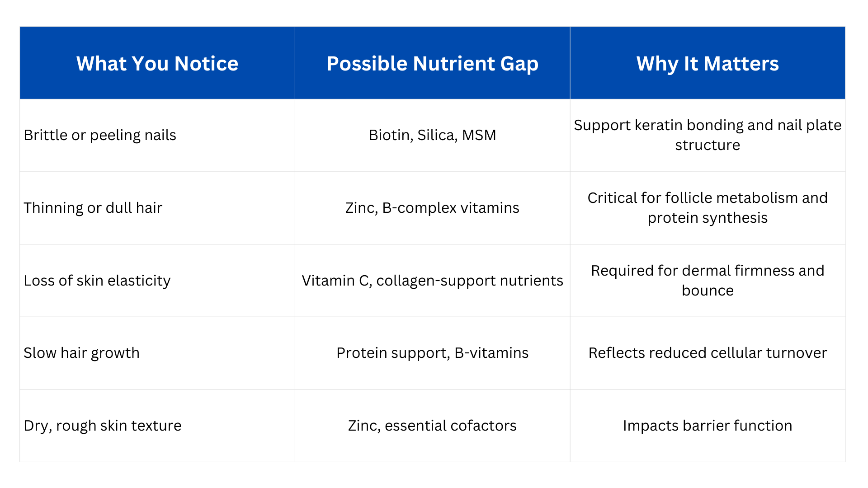Screen dimensions: 868x488
Task: Click the word 'bounce' in the elasticity row
Action: click(708, 291)
